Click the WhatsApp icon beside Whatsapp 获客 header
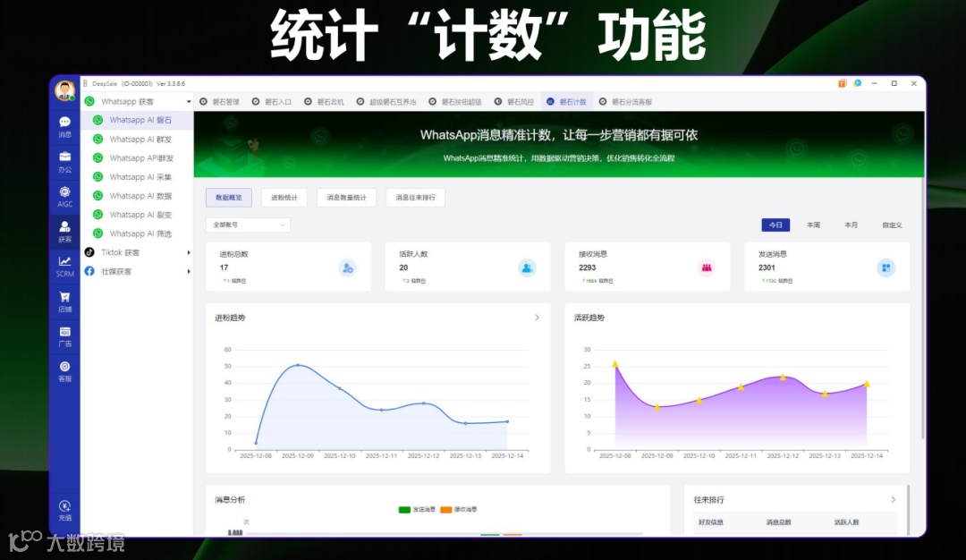Image resolution: width=966 pixels, height=560 pixels. point(89,101)
